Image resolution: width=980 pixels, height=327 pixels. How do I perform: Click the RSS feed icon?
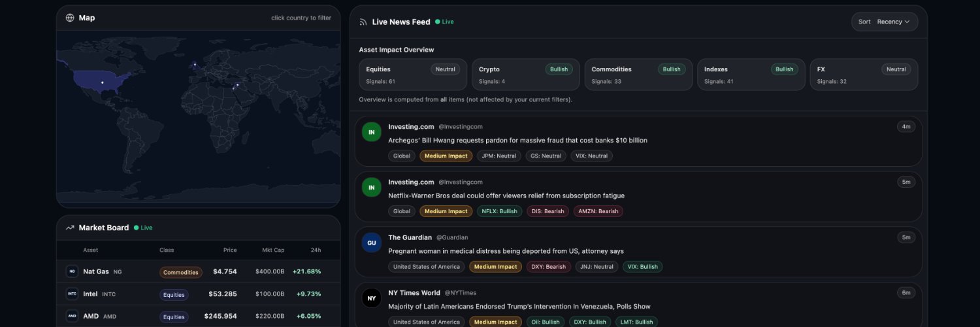[x=363, y=22]
